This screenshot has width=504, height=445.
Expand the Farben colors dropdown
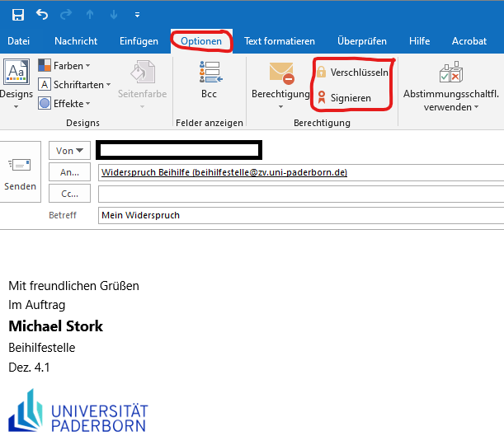[x=64, y=66]
